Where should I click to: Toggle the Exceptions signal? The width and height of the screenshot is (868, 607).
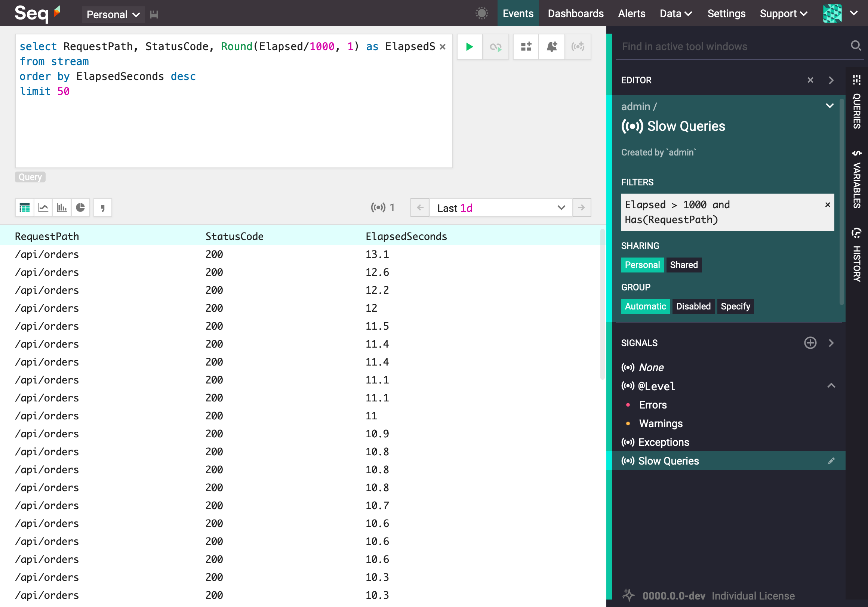point(664,442)
